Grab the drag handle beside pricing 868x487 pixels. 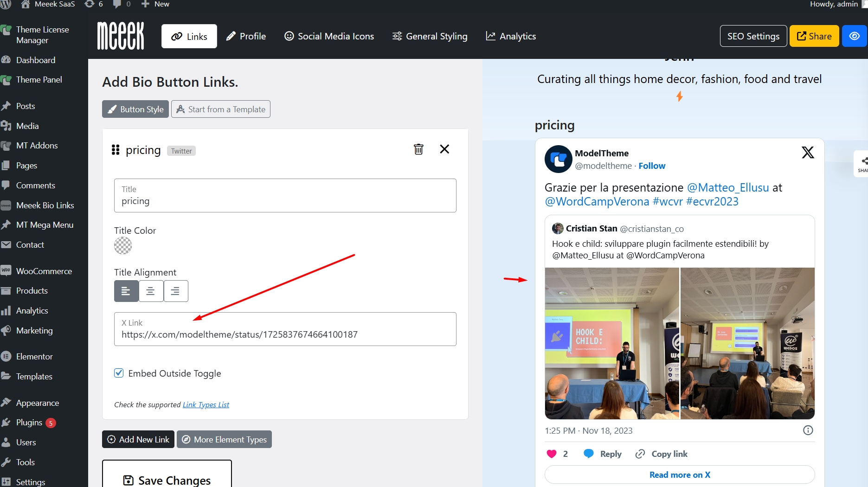tap(116, 150)
